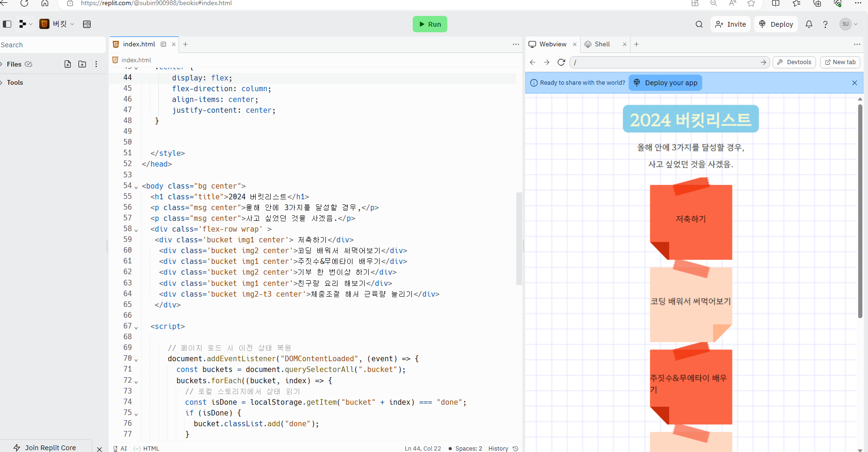The image size is (868, 452).
Task: Expand the Files section
Action: (14, 64)
